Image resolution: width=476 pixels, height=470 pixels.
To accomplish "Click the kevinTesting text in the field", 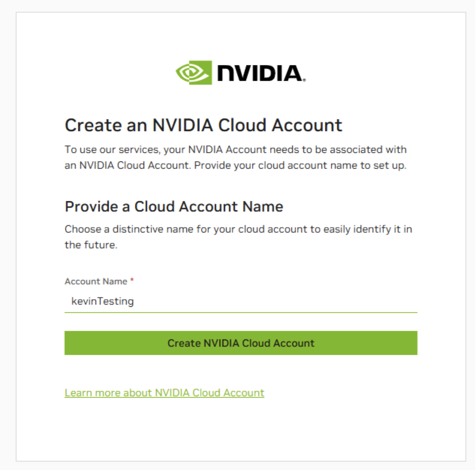I will [x=102, y=301].
